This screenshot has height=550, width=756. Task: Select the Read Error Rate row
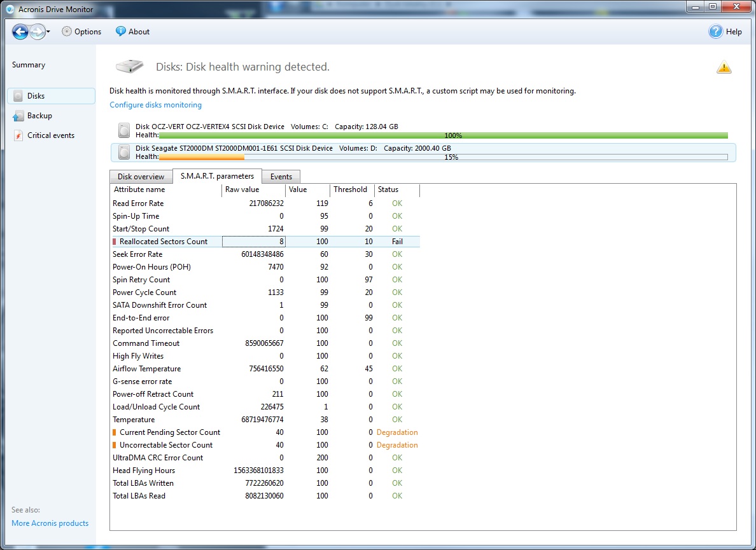(265, 203)
